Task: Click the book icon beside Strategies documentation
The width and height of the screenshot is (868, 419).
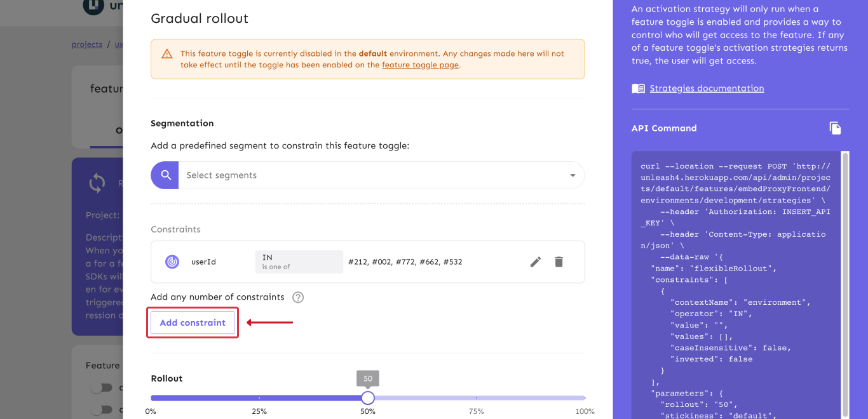Action: coord(638,88)
